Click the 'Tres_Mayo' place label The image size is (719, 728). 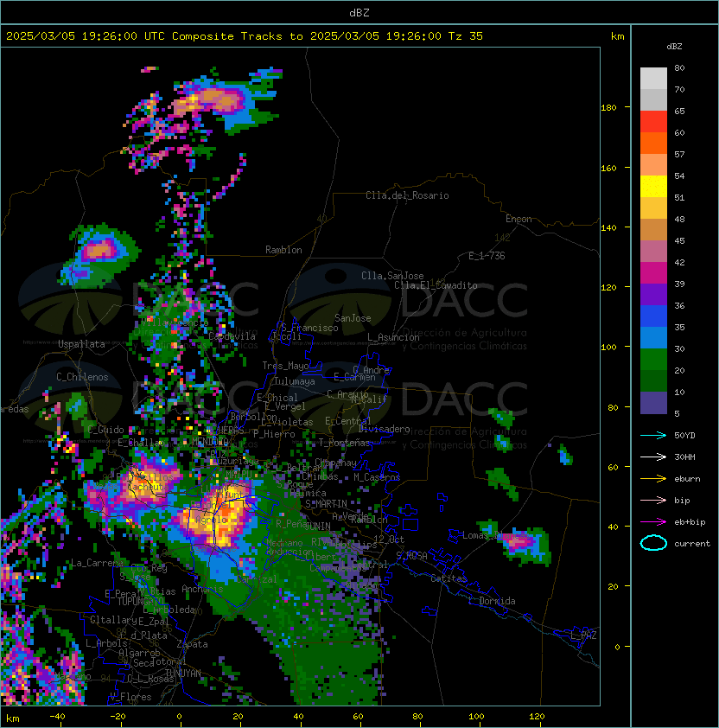[285, 366]
